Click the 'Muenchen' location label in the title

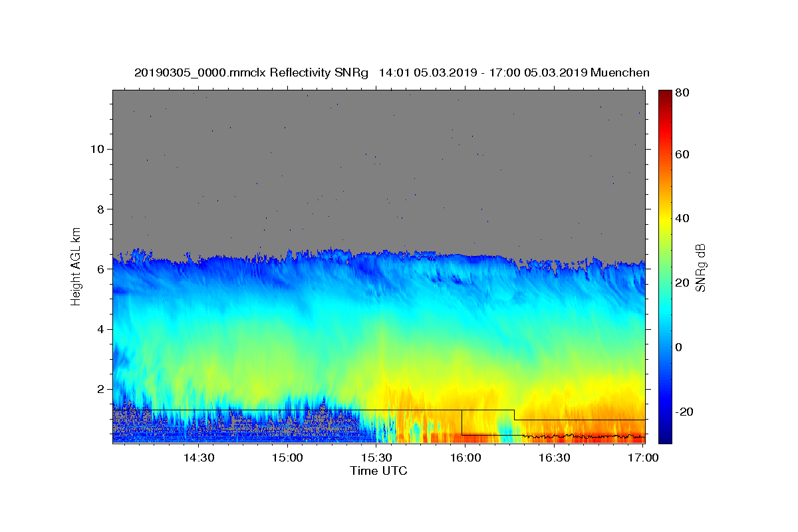point(620,72)
